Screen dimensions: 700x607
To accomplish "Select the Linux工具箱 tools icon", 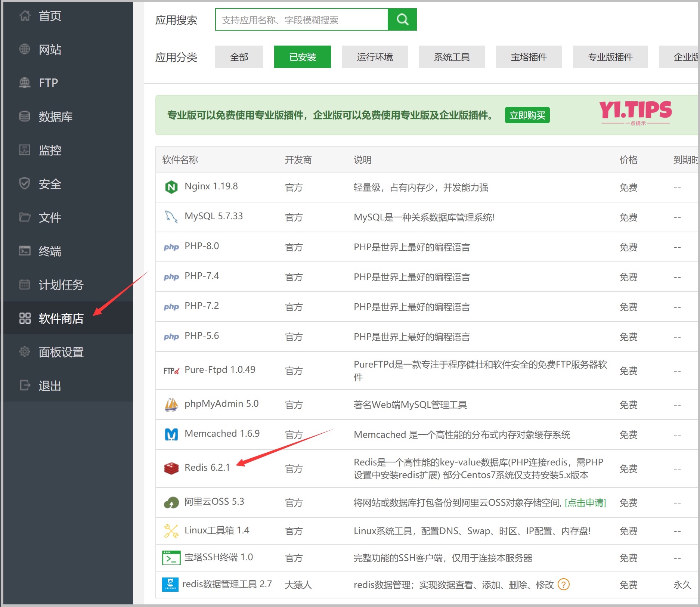I will pos(170,530).
